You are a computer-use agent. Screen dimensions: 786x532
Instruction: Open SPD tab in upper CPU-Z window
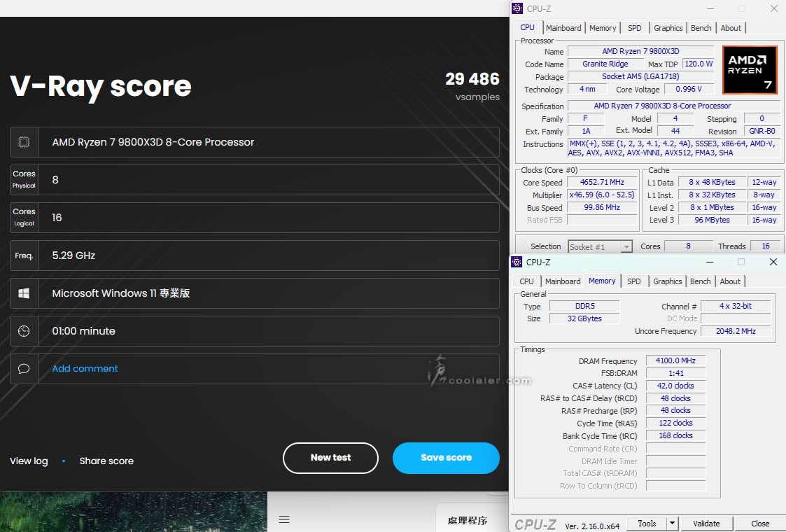click(x=635, y=28)
